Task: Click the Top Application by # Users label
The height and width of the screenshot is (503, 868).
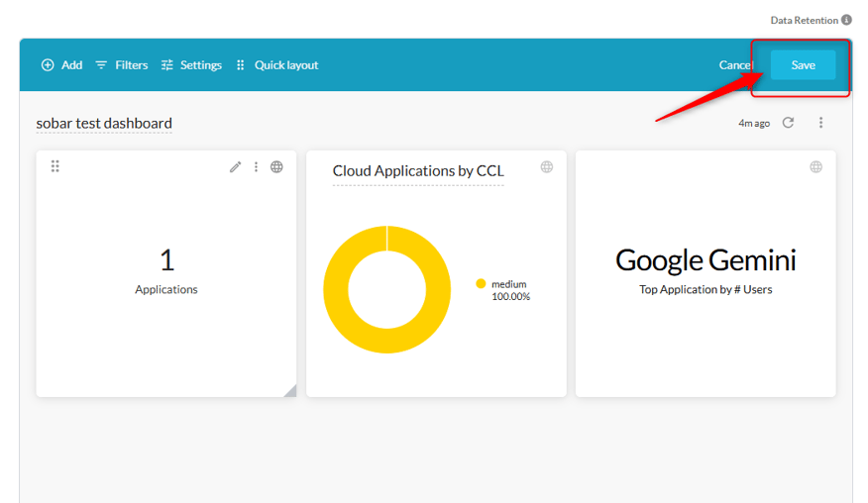Action: click(x=705, y=289)
